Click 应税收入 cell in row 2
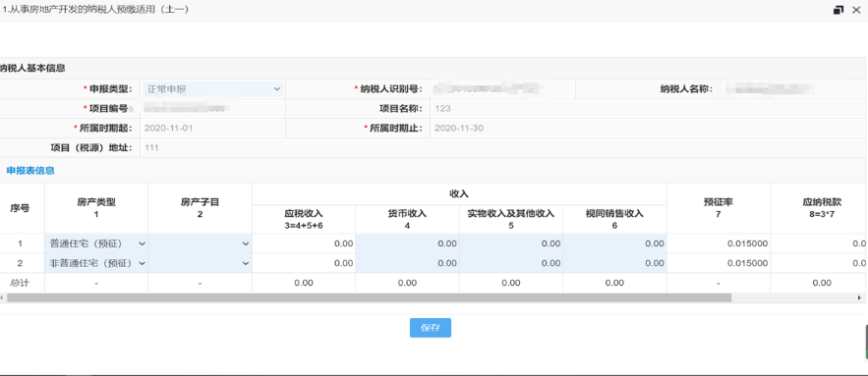The height and width of the screenshot is (376, 868). [x=304, y=263]
